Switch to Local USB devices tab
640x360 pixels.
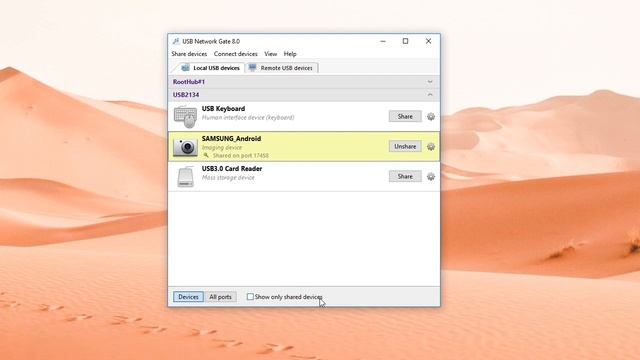click(211, 68)
